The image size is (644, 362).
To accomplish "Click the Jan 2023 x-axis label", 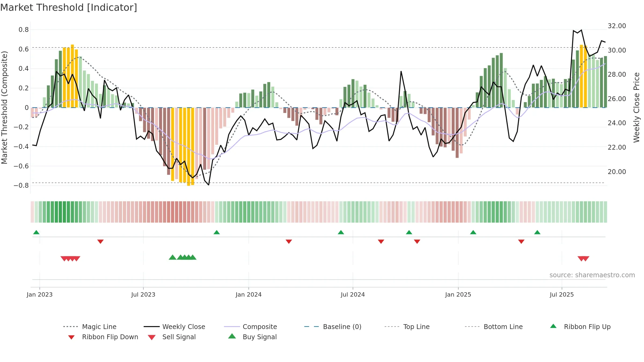I will tap(40, 294).
